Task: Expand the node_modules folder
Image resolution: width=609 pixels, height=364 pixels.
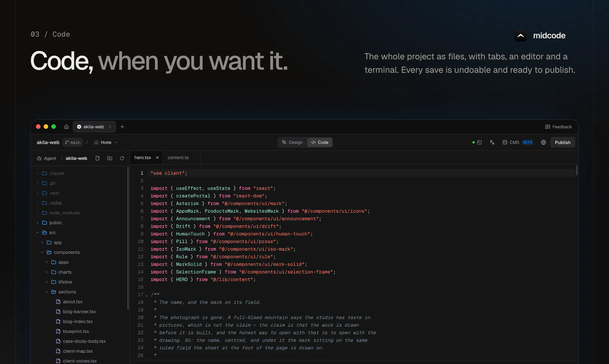Action: click(x=79, y=213)
